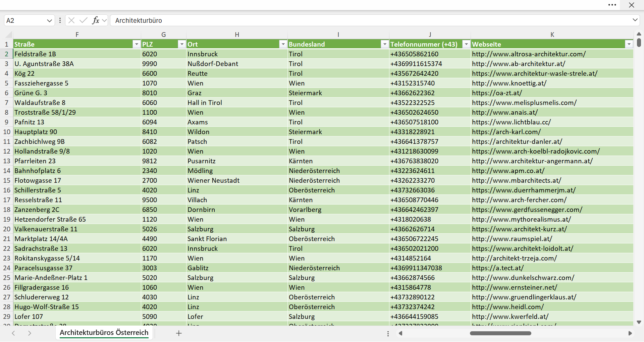Select row 2 header
The height and width of the screenshot is (342, 644).
click(x=6, y=54)
